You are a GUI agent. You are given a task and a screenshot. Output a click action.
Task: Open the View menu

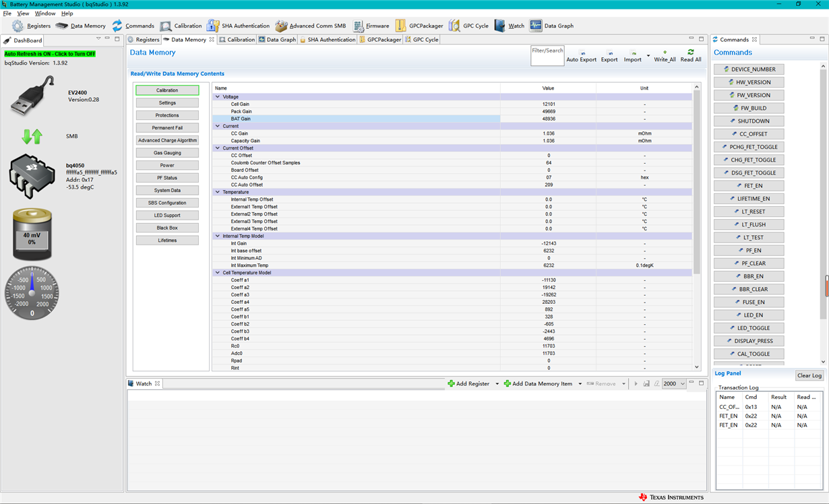23,13
